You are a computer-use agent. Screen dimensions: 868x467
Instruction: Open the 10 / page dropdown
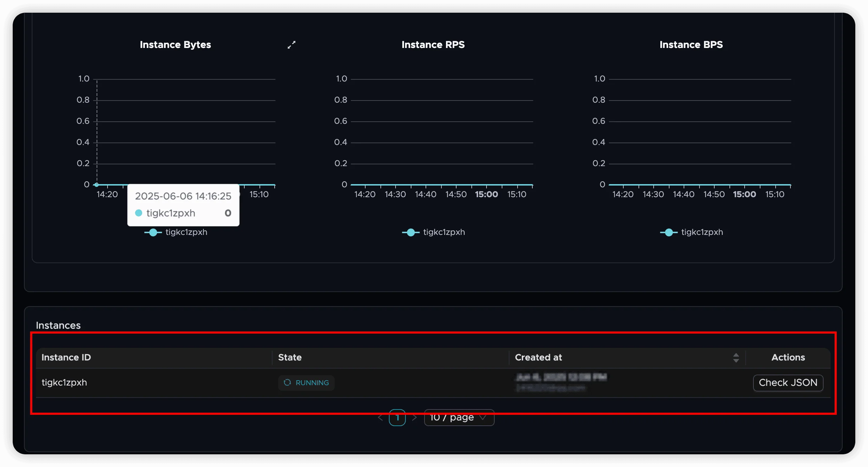(x=459, y=418)
